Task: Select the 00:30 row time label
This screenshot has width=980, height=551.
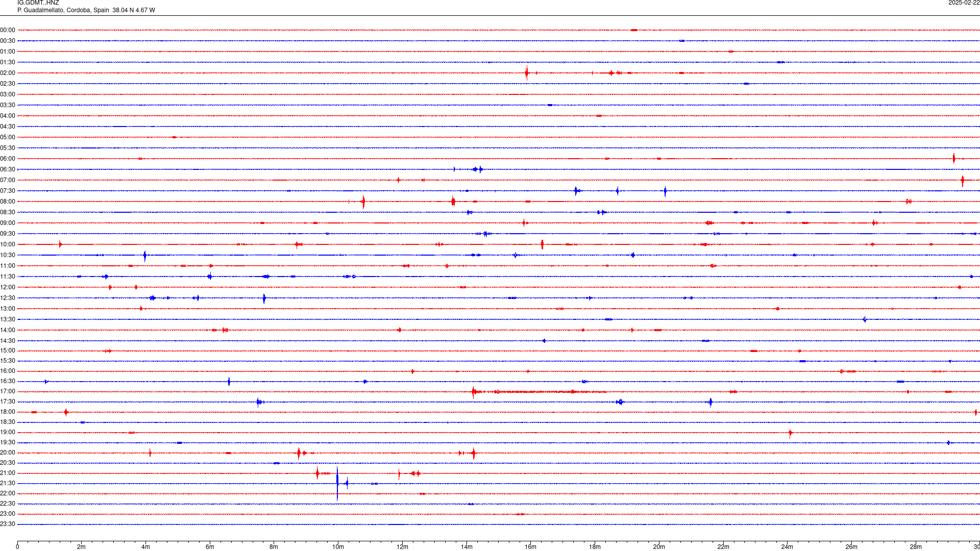Action: pos(8,41)
